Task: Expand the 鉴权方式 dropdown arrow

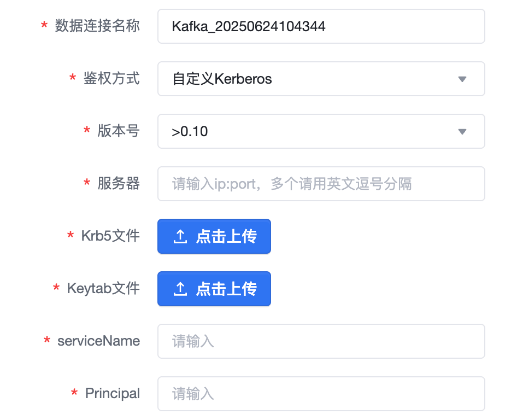Action: pos(462,79)
